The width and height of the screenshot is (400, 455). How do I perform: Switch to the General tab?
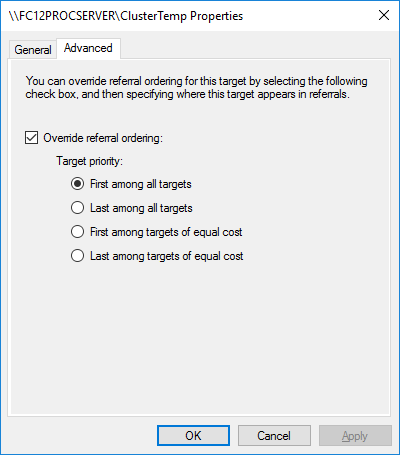[x=33, y=50]
